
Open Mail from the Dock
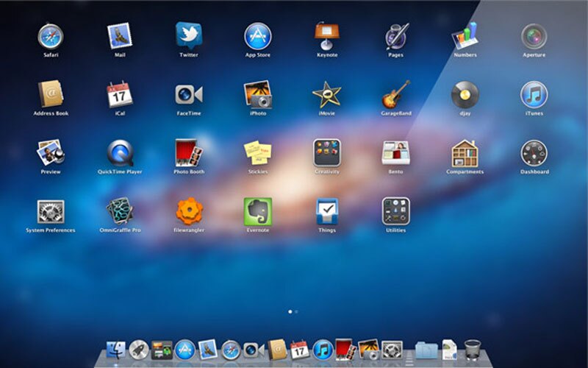[x=208, y=350]
